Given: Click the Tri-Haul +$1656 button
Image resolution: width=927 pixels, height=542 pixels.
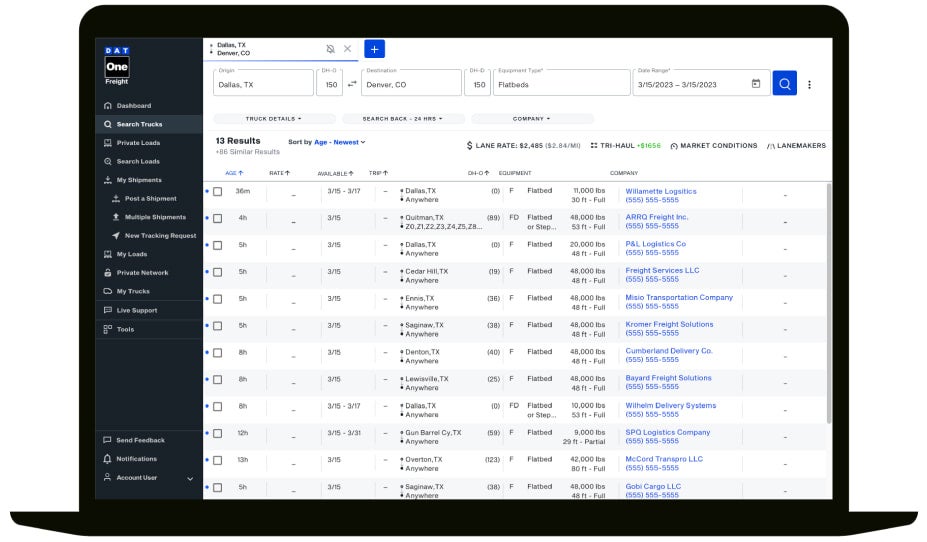Looking at the screenshot, I should [x=625, y=145].
